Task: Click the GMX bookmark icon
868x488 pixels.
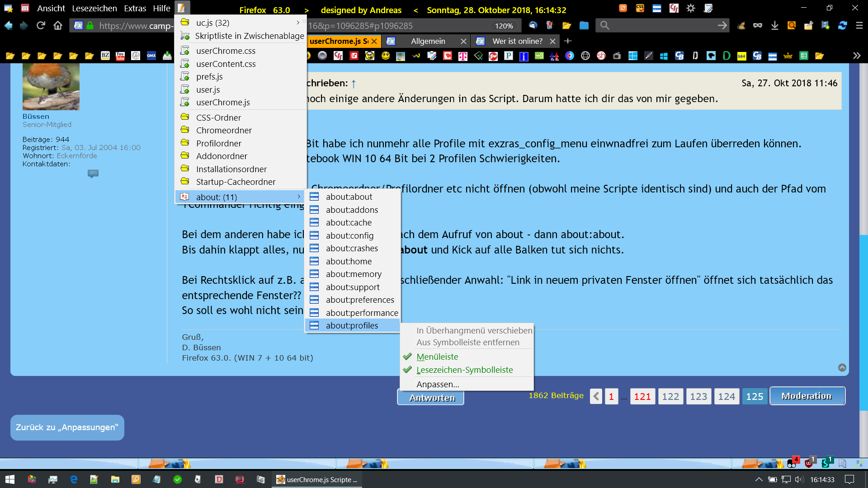Action: [x=151, y=56]
